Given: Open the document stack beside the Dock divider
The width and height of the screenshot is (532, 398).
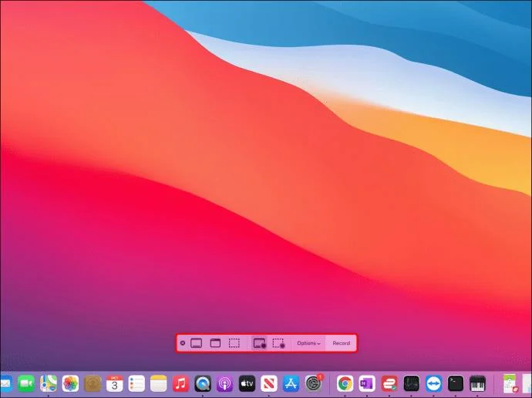Looking at the screenshot, I should 510,383.
